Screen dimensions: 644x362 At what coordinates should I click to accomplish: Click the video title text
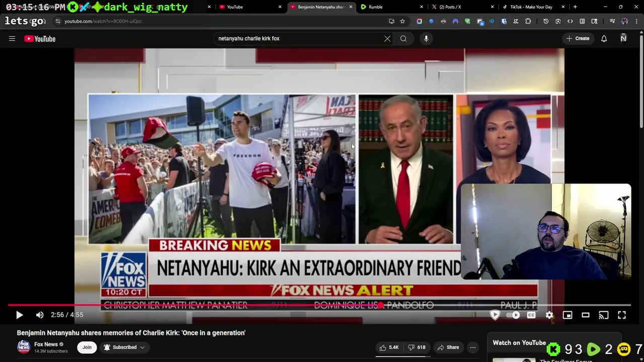(131, 333)
